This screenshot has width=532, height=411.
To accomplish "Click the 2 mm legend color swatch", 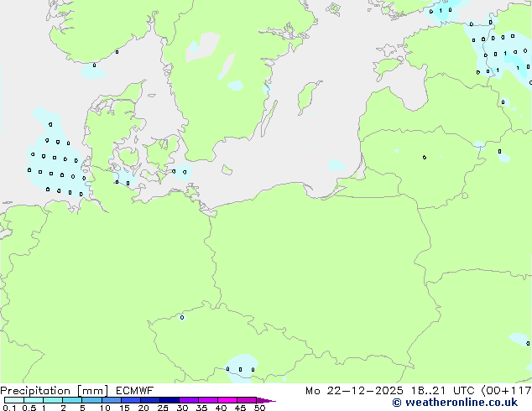I will 72,400.
